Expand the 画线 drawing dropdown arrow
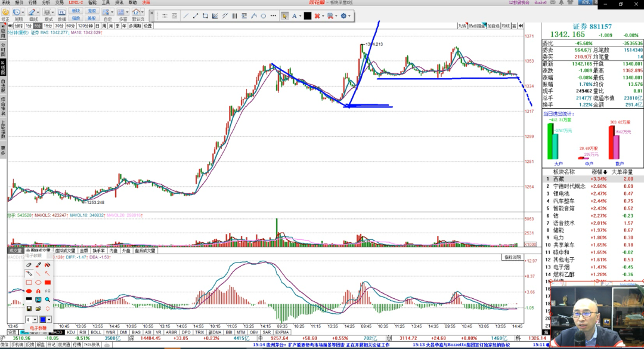 38,13
